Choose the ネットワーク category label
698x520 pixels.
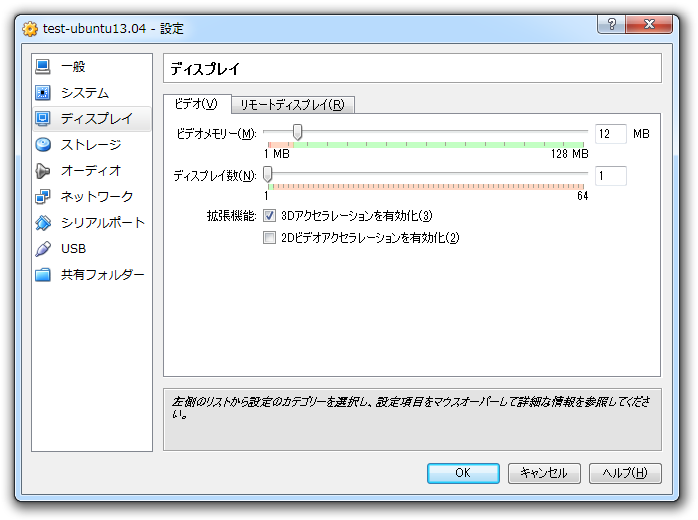click(97, 196)
